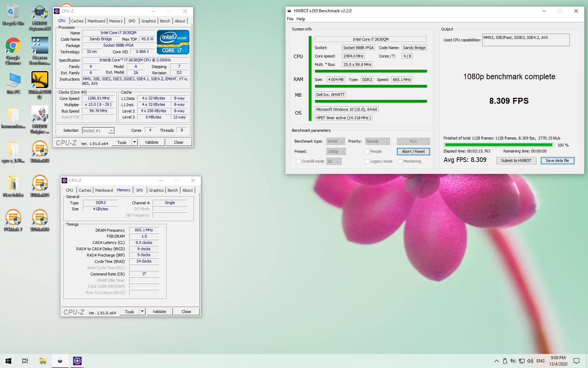Switch to Caches tab in top CPU-Z
This screenshot has width=588, height=368.
(x=77, y=21)
